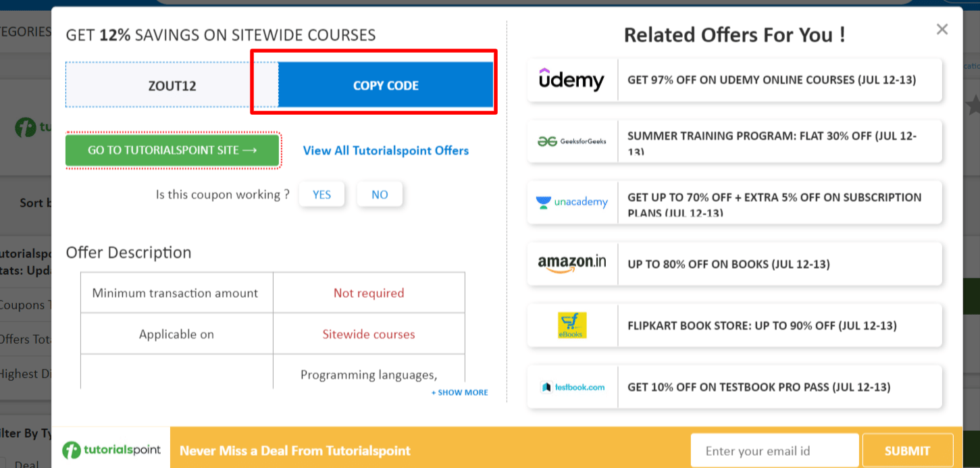Click the email id input field

[774, 450]
